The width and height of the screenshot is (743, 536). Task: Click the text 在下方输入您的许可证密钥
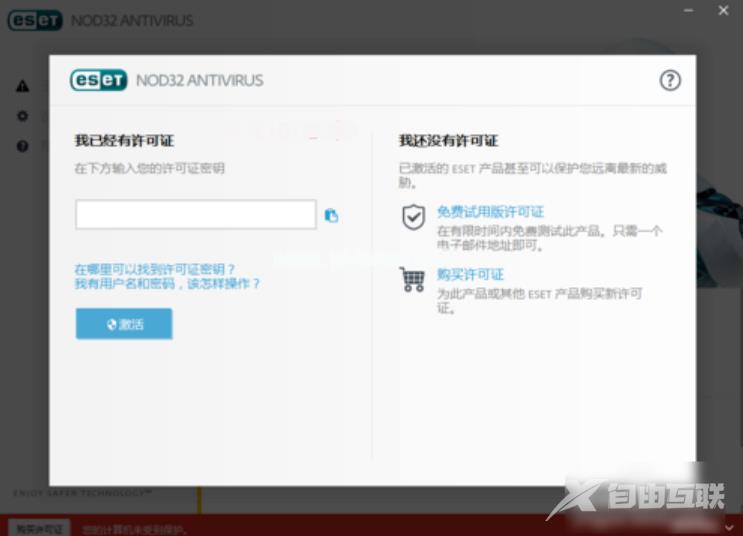click(149, 168)
